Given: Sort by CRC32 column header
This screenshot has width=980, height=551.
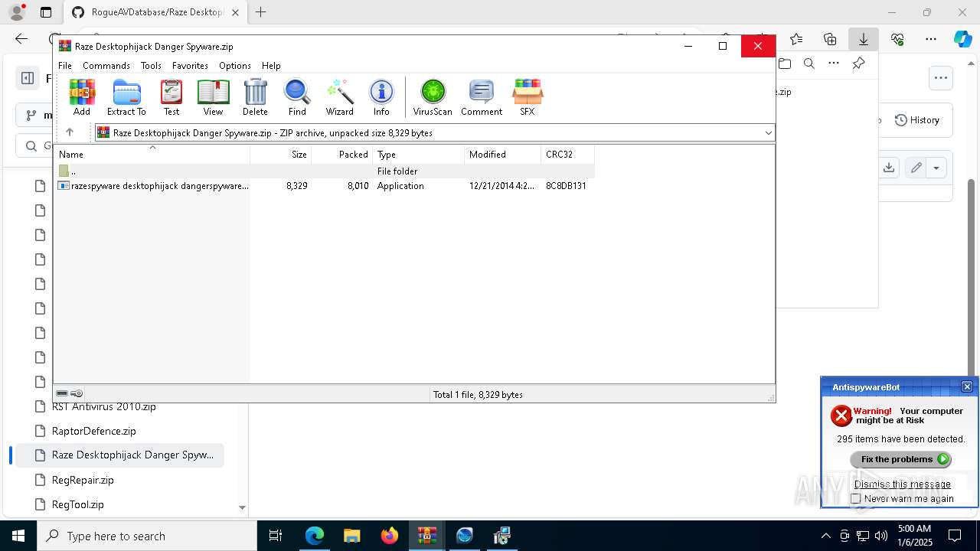Looking at the screenshot, I should [567, 155].
